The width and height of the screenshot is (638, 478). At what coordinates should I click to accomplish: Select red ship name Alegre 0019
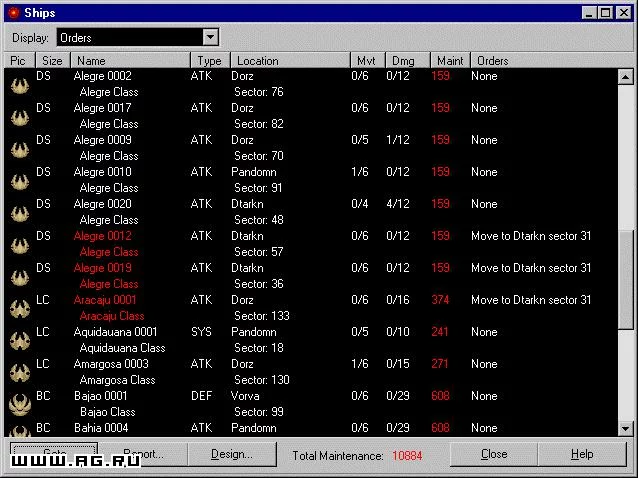click(103, 268)
